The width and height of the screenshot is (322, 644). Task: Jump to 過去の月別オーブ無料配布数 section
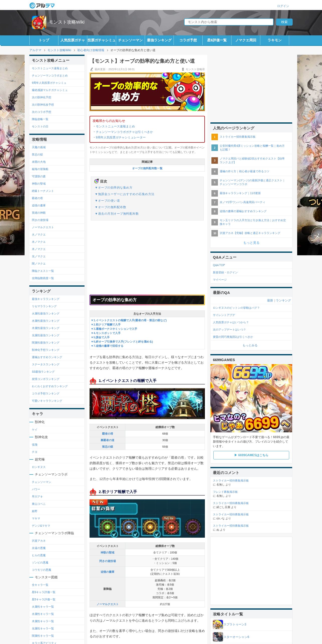pos(117,214)
